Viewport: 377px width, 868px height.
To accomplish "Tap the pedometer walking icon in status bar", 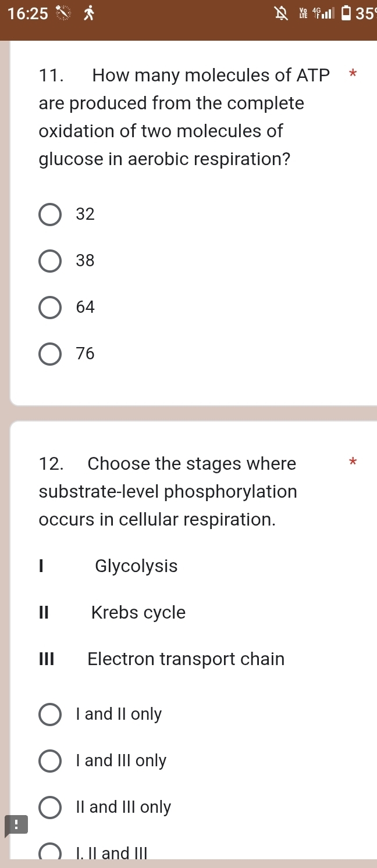I will (90, 13).
